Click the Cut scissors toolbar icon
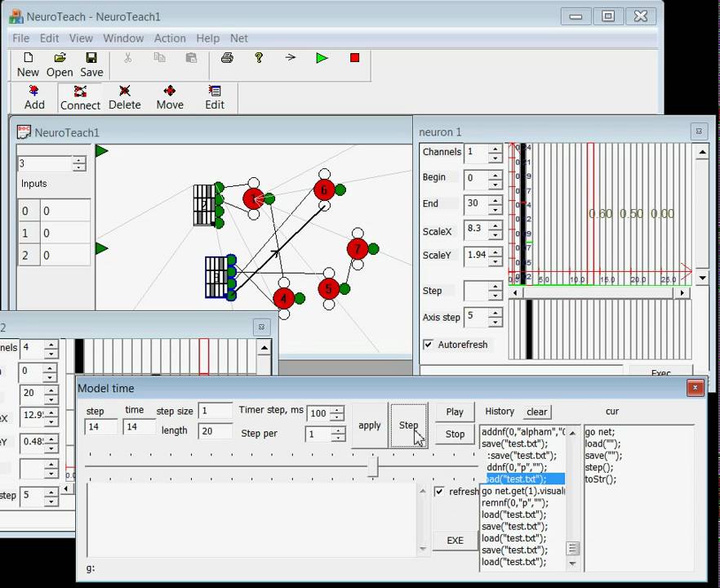The width and height of the screenshot is (720, 588). pos(127,58)
